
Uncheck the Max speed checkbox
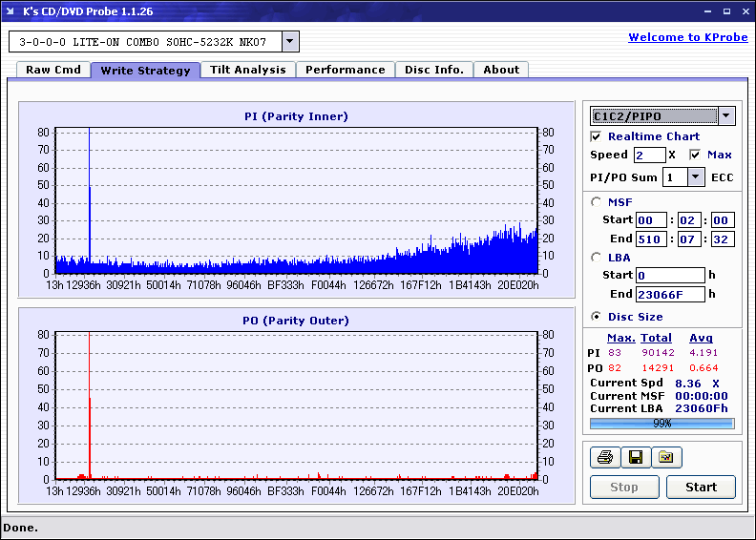pos(695,155)
